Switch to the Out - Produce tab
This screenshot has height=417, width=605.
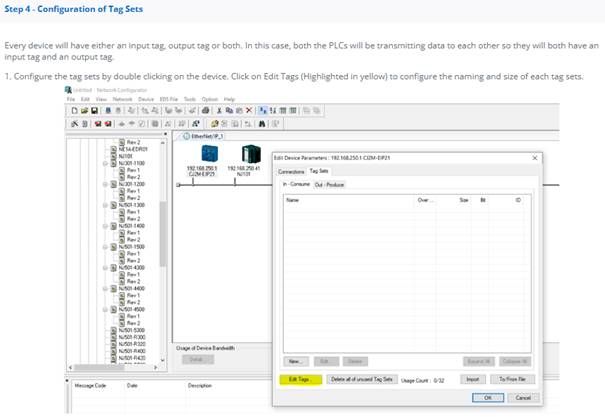(x=329, y=185)
